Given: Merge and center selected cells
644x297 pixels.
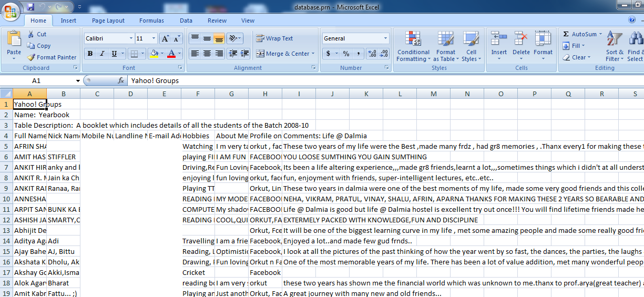Looking at the screenshot, I should (x=282, y=54).
